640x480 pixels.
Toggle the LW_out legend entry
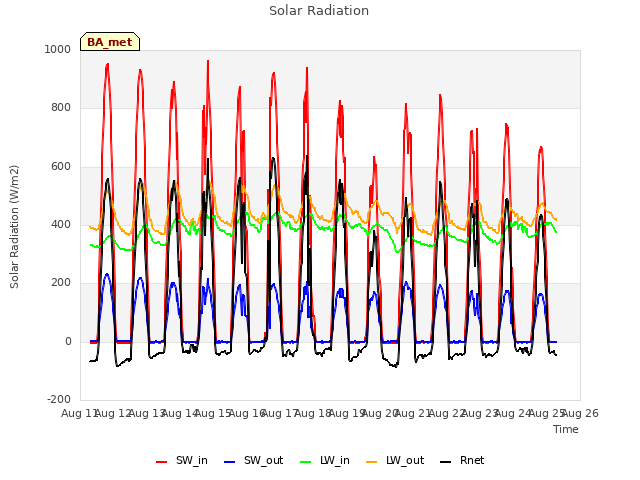[x=395, y=461]
